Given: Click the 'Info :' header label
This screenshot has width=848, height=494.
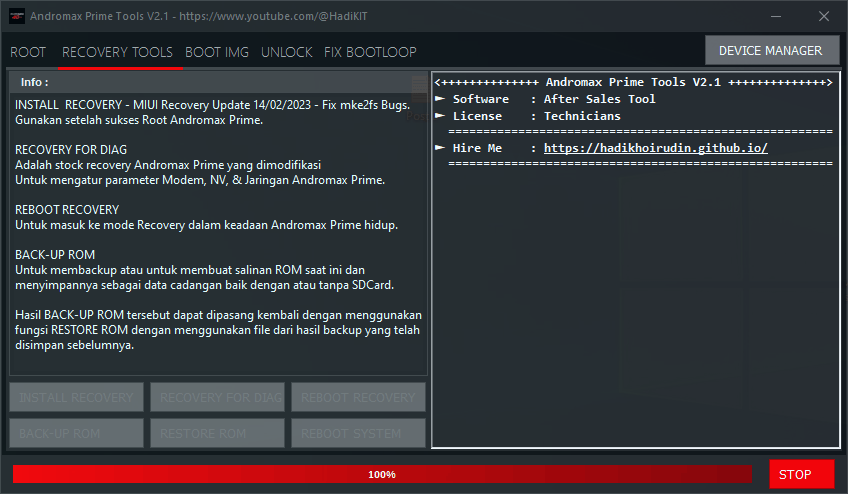Looking at the screenshot, I should pyautogui.click(x=35, y=82).
